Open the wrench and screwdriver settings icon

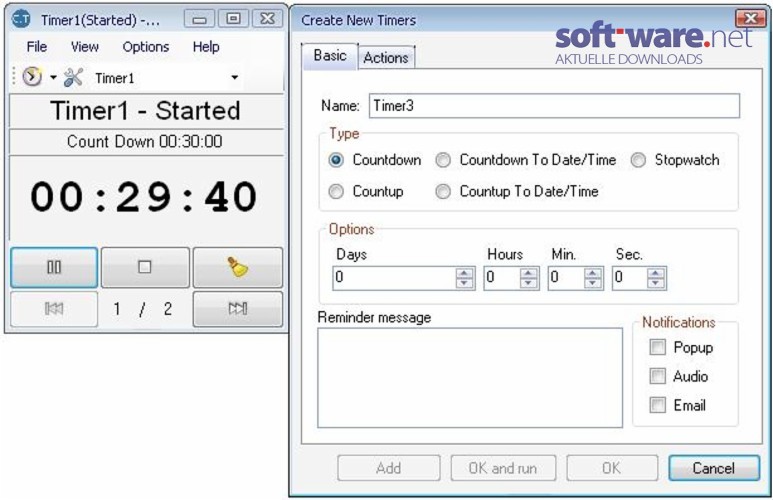point(73,77)
